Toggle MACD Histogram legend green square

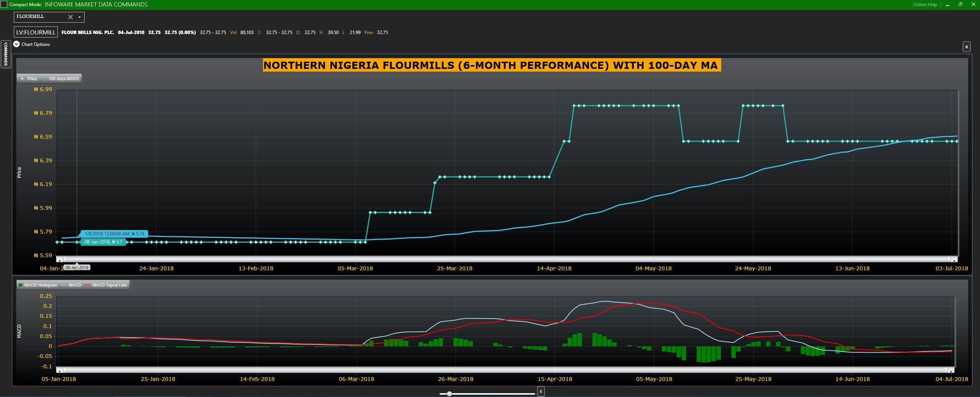(x=21, y=285)
